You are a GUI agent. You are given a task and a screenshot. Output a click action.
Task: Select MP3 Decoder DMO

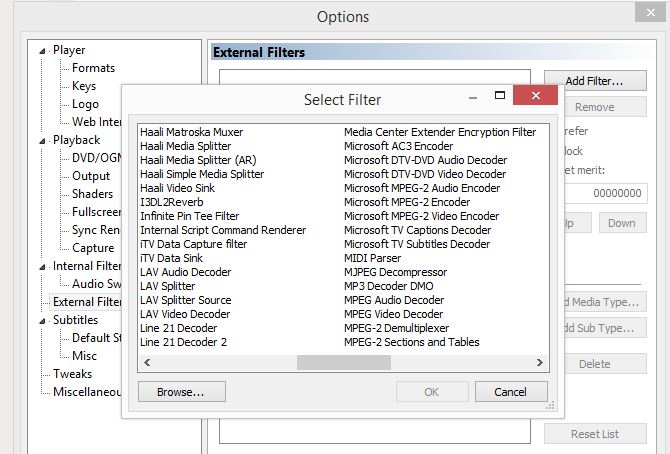[389, 286]
